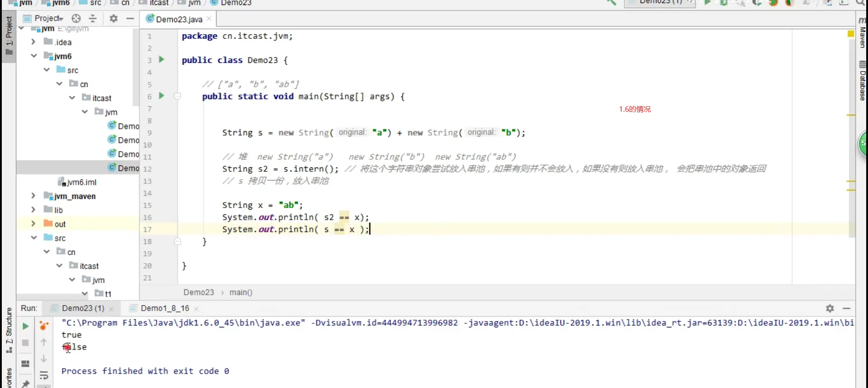Click main() in the bottom breadcrumb
Screen dimensions: 868x388
(x=241, y=293)
